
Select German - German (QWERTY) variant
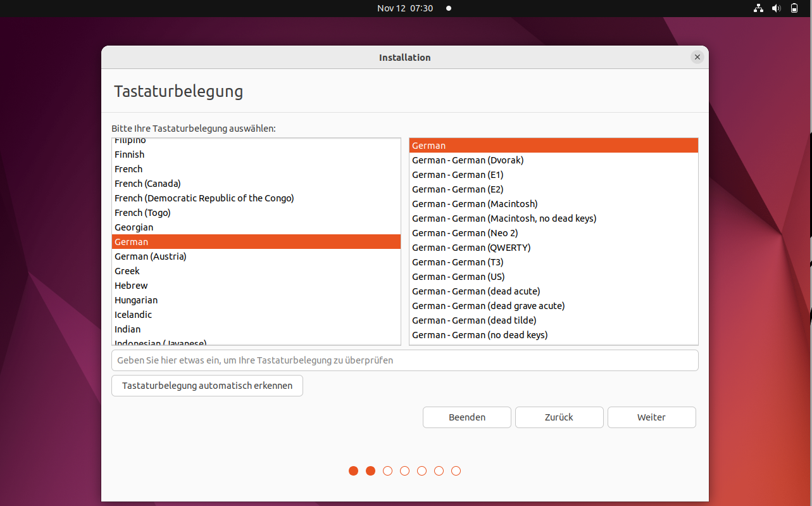[x=471, y=248]
